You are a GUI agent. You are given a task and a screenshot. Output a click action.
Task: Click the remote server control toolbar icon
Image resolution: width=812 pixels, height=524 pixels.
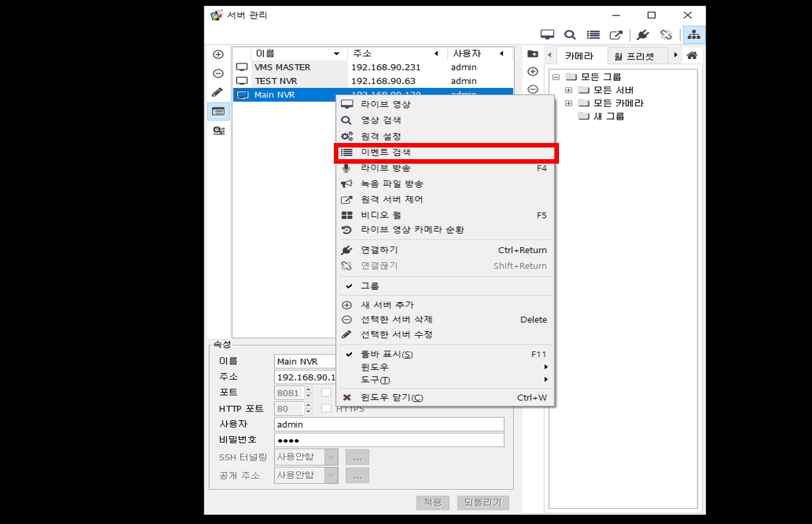point(616,35)
